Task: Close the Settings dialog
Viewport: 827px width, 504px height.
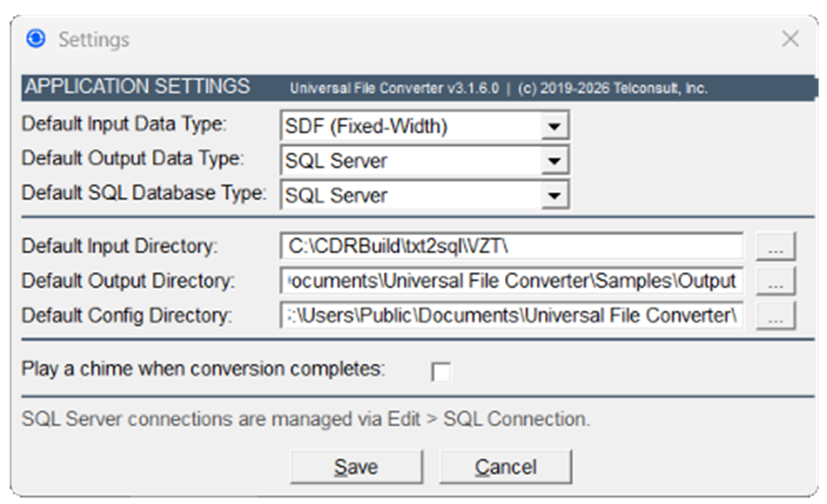Action: click(790, 39)
